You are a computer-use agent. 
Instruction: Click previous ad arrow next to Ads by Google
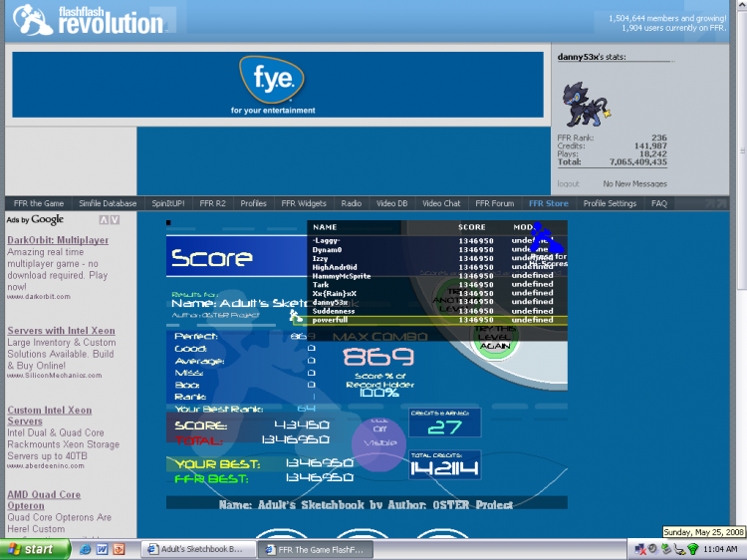[x=104, y=219]
